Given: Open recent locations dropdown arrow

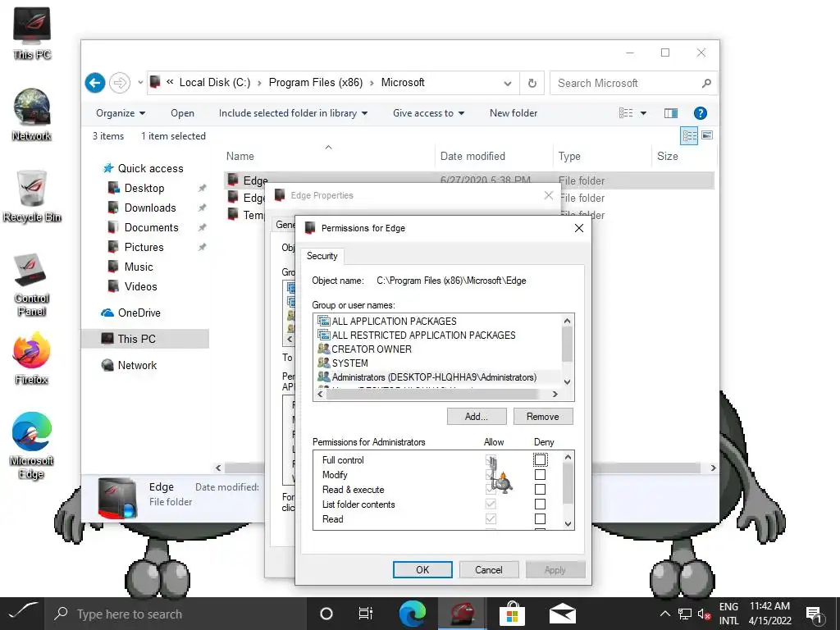Looking at the screenshot, I should click(140, 83).
